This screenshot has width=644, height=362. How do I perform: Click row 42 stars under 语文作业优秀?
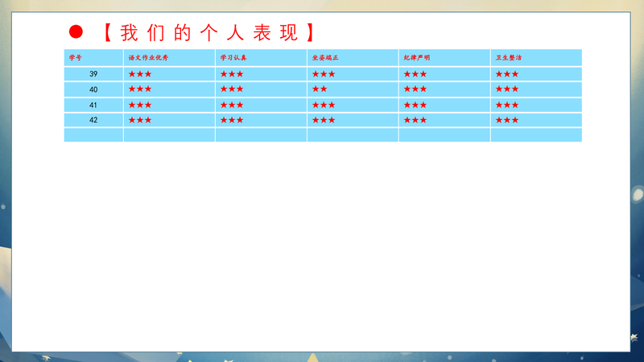click(x=140, y=120)
